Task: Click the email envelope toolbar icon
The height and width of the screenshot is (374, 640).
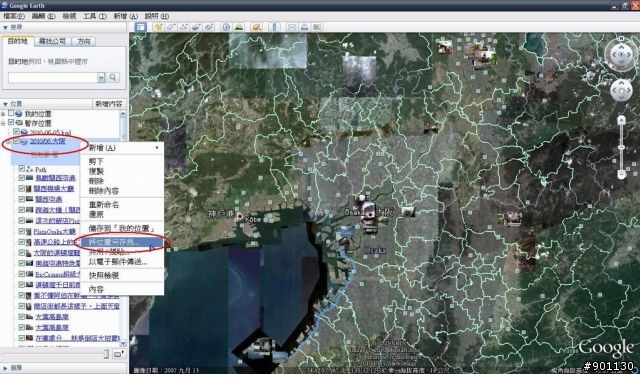Action: 292,27
